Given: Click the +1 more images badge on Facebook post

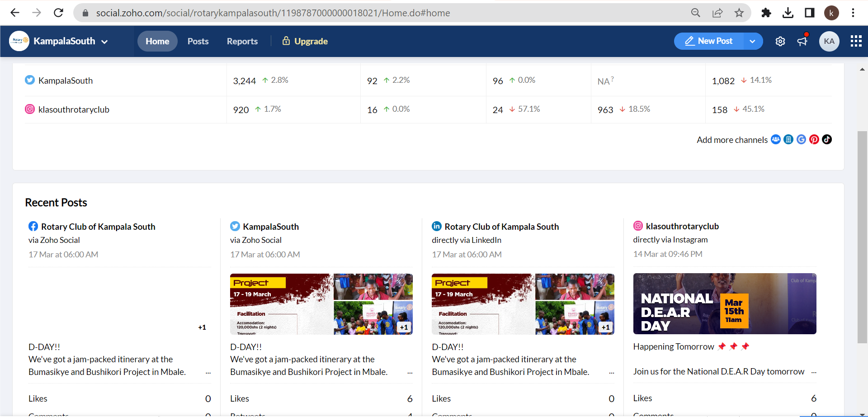Looking at the screenshot, I should coord(202,327).
